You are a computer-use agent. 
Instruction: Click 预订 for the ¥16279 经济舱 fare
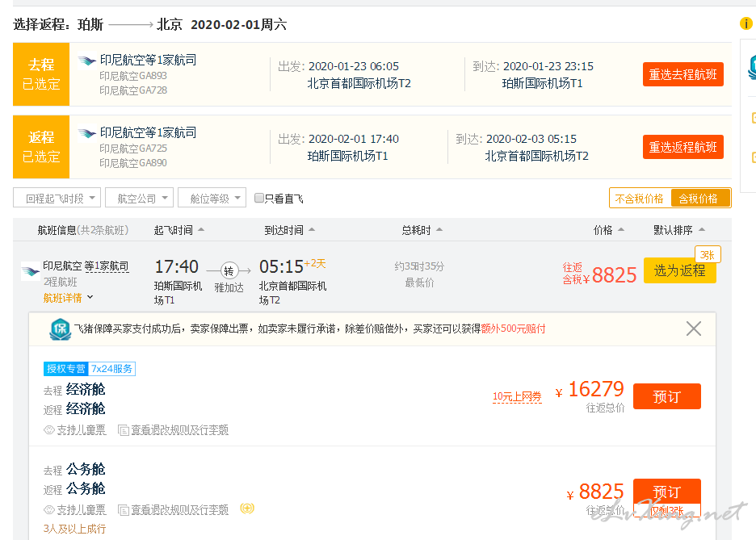point(667,396)
